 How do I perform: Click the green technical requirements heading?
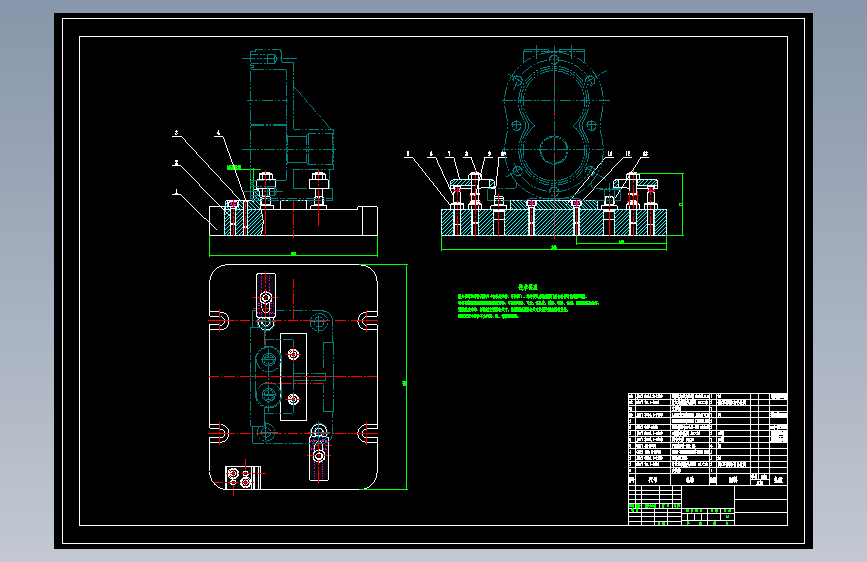pos(528,287)
